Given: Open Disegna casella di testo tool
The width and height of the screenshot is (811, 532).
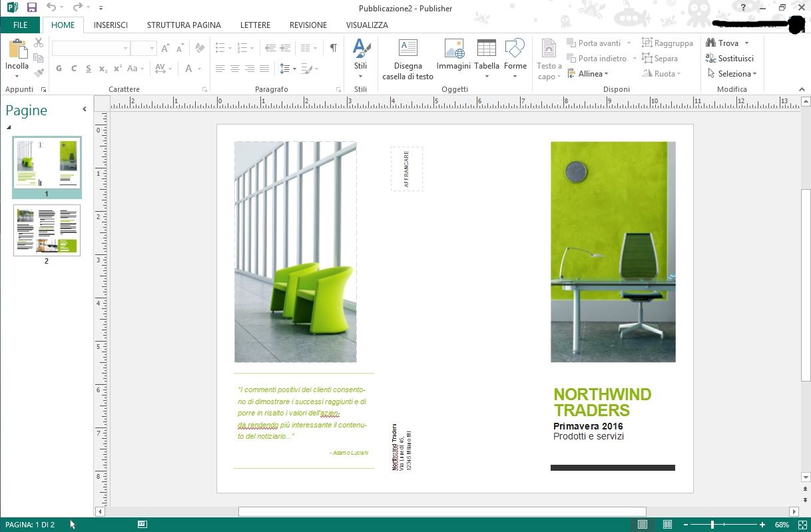Looking at the screenshot, I should pyautogui.click(x=407, y=59).
